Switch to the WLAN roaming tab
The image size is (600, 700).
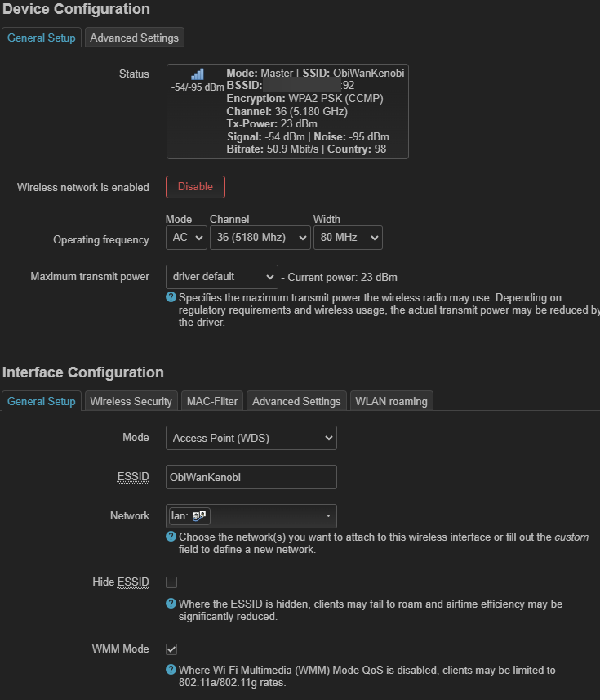coord(390,401)
